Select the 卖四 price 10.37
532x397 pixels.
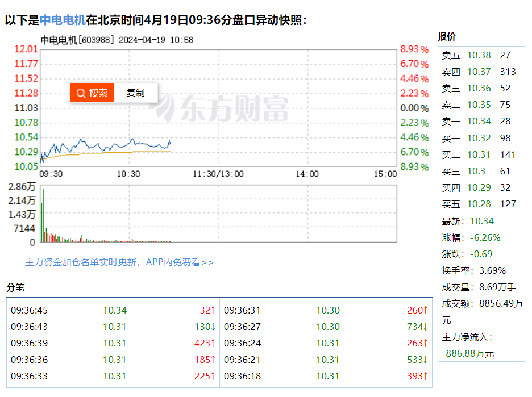479,72
